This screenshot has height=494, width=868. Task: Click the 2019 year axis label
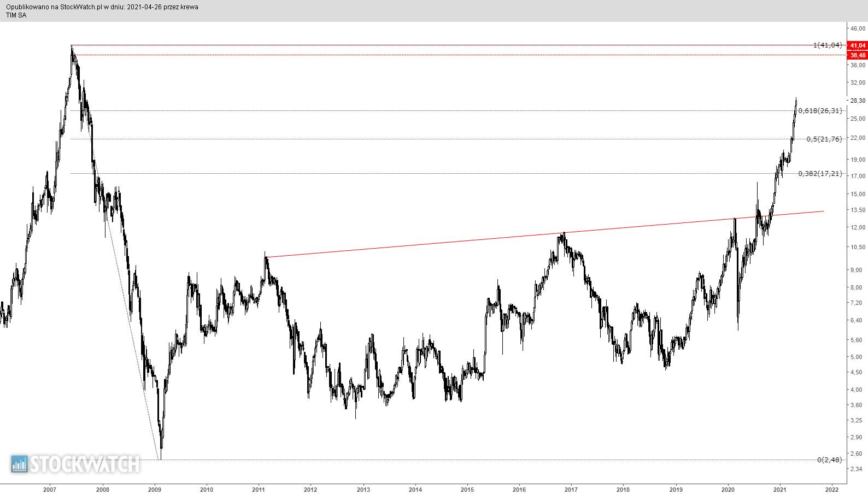coord(676,490)
